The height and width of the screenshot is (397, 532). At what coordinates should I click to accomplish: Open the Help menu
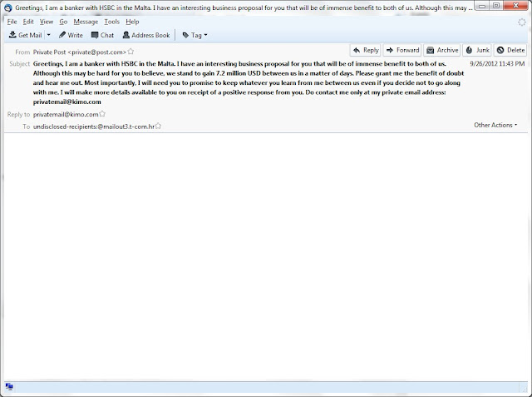(x=132, y=22)
